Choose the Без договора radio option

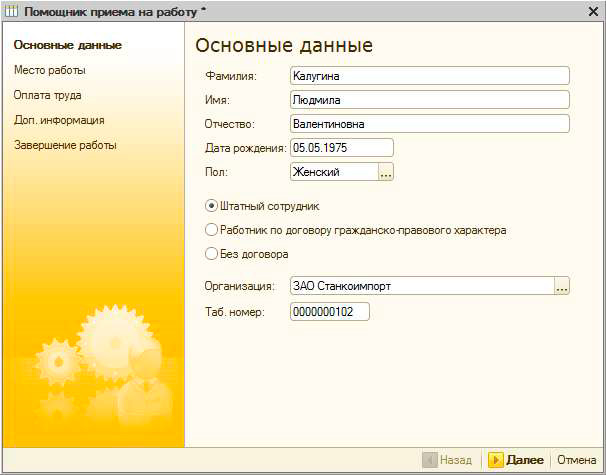pyautogui.click(x=211, y=254)
